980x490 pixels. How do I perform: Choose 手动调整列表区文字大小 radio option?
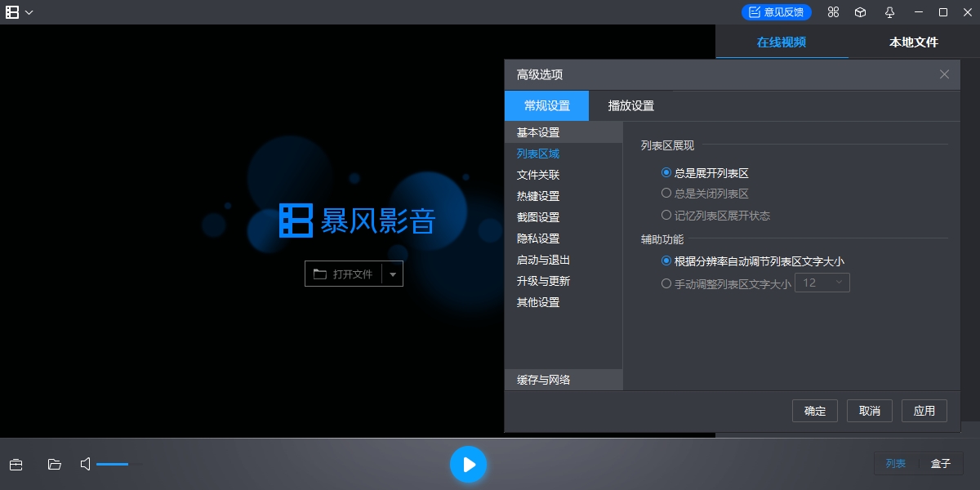[x=666, y=284]
